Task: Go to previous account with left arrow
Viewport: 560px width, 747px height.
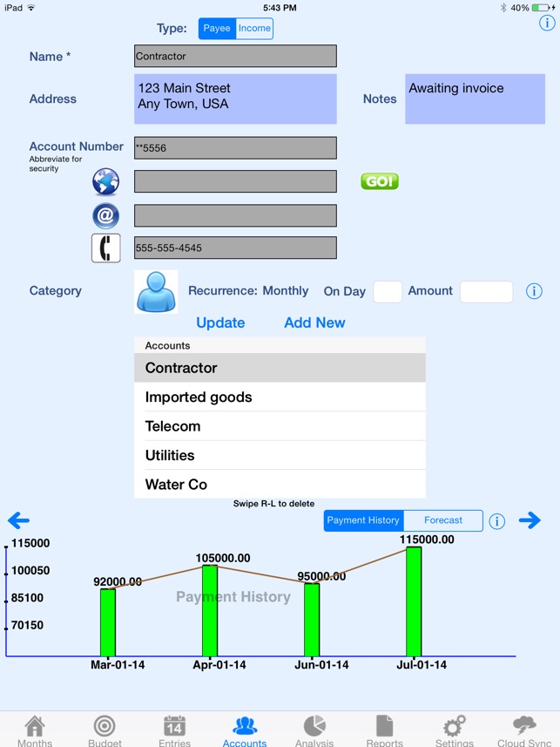Action: [18, 520]
